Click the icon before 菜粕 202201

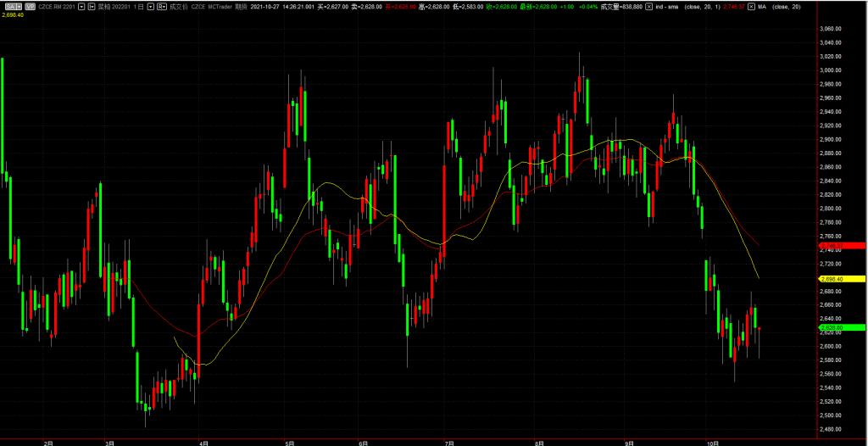click(x=92, y=7)
